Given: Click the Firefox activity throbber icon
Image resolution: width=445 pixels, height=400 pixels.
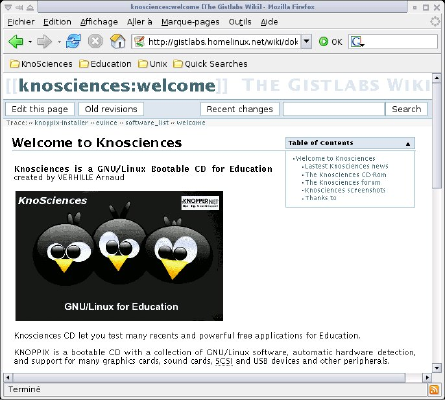Looking at the screenshot, I should [435, 22].
